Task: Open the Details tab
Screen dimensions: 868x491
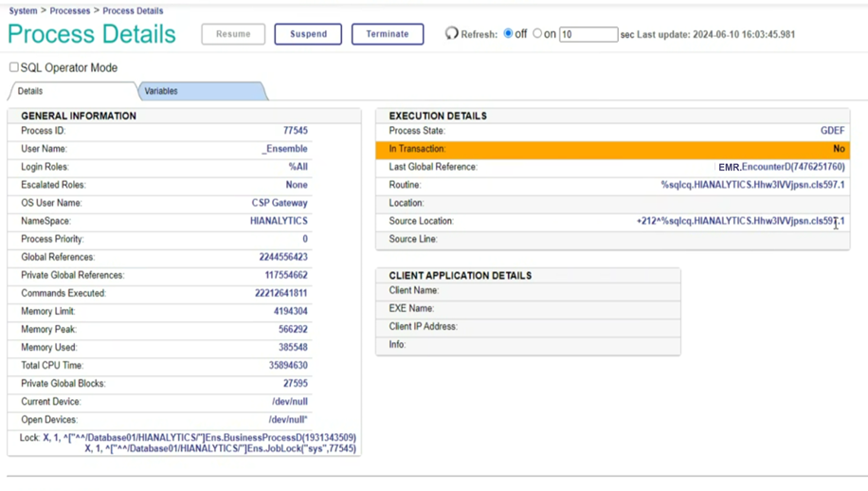Action: click(x=30, y=91)
